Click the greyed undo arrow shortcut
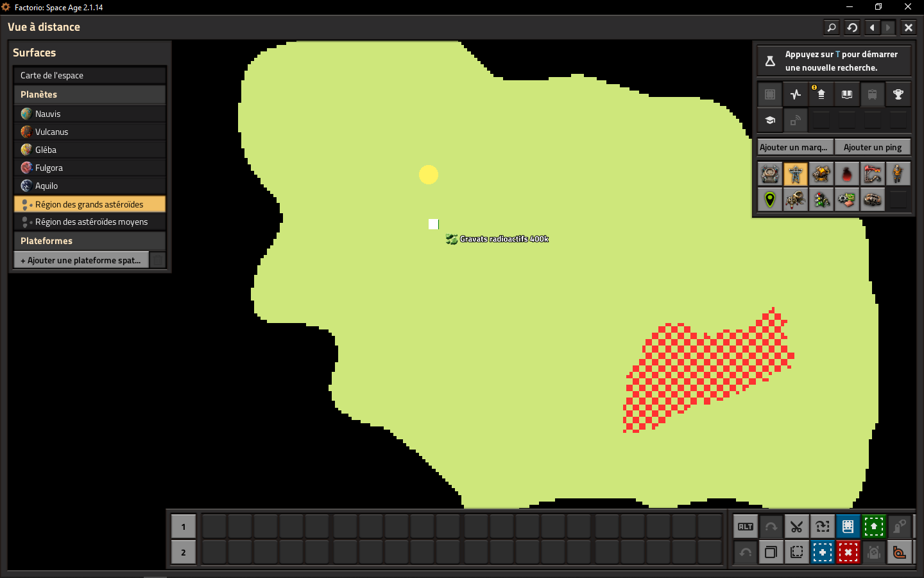The height and width of the screenshot is (578, 924). click(746, 552)
